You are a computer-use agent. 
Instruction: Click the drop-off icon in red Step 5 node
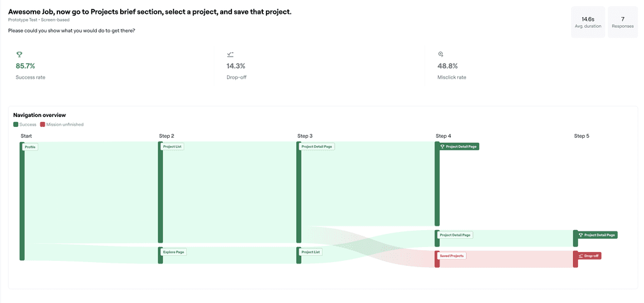click(580, 256)
